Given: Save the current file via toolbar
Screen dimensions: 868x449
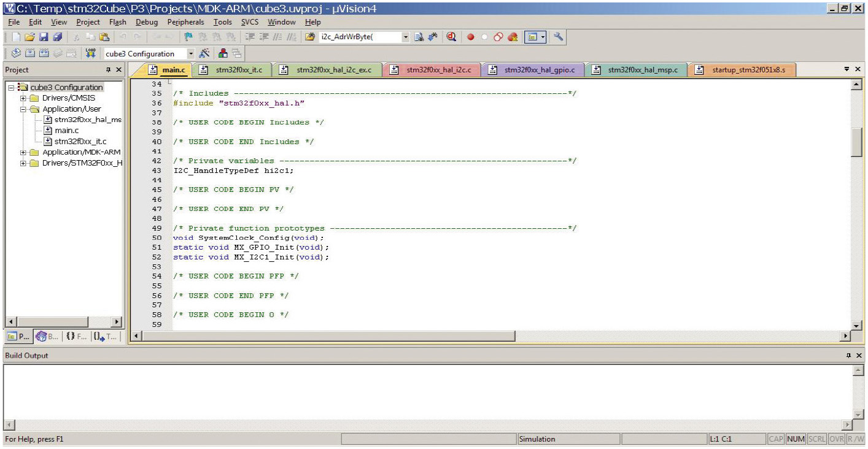Looking at the screenshot, I should [x=44, y=37].
